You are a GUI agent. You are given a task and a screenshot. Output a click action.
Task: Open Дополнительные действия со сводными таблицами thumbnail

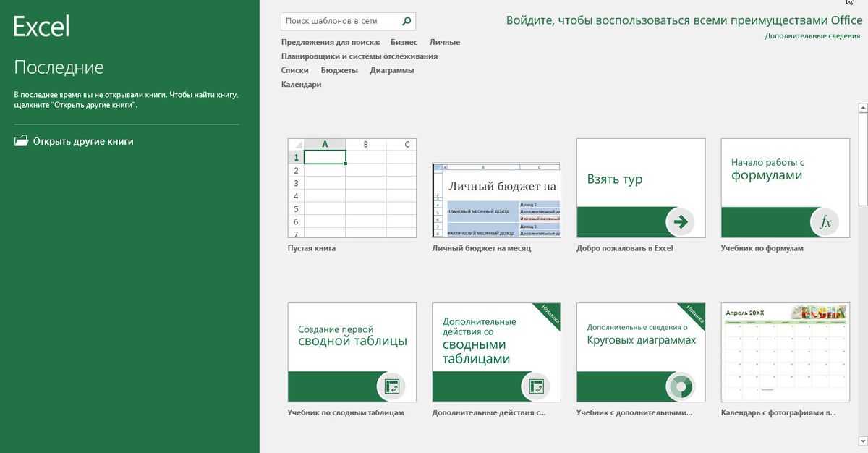pyautogui.click(x=497, y=352)
